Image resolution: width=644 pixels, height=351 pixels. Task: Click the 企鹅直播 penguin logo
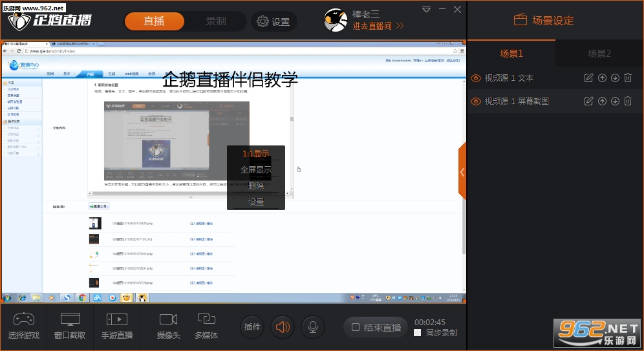(x=50, y=21)
